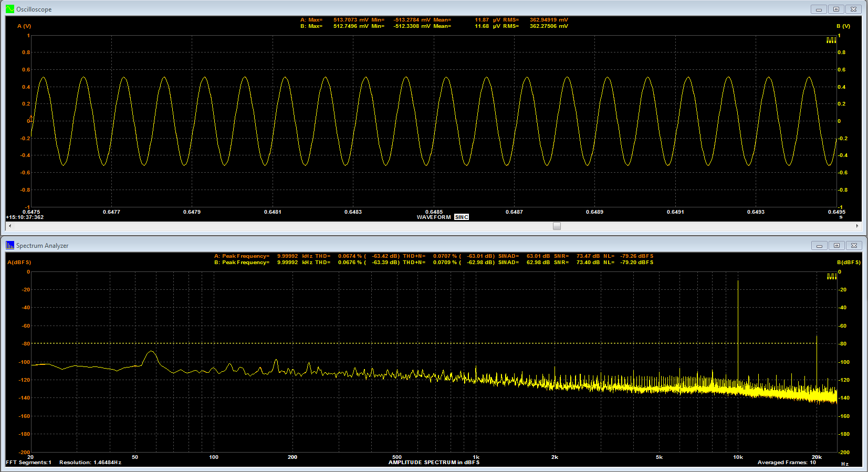Click channel A THD value 0.0674 %
The width and height of the screenshot is (868, 472).
click(x=350, y=256)
